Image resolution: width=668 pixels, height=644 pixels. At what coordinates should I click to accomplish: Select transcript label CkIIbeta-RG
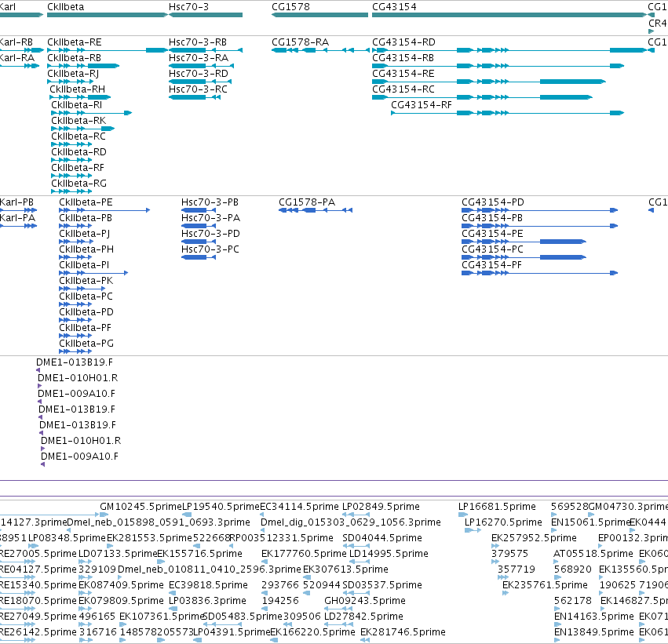pyautogui.click(x=78, y=184)
